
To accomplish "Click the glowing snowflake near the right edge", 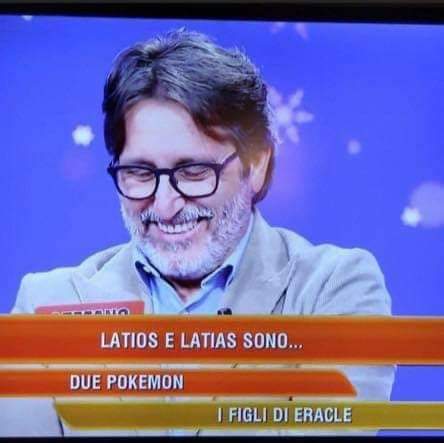I will [411, 216].
